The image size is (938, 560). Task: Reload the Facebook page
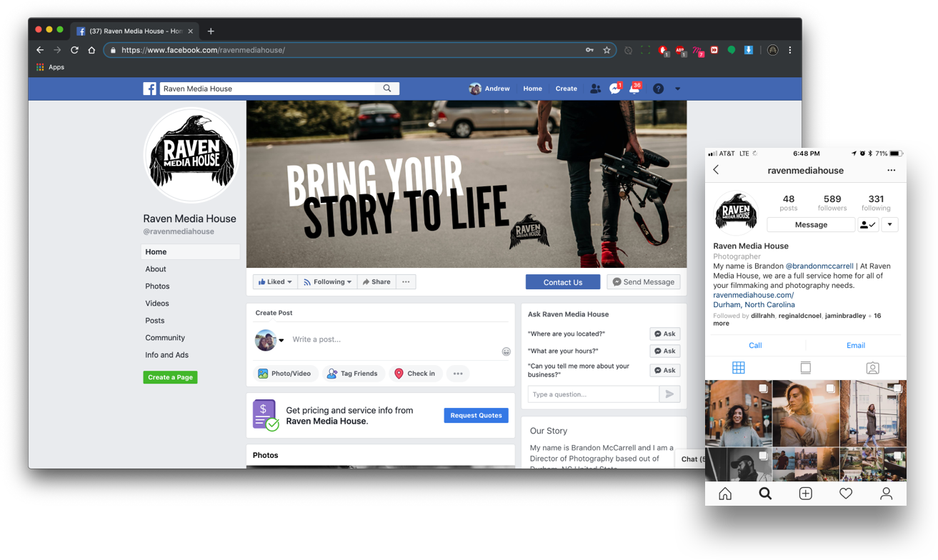click(x=74, y=50)
